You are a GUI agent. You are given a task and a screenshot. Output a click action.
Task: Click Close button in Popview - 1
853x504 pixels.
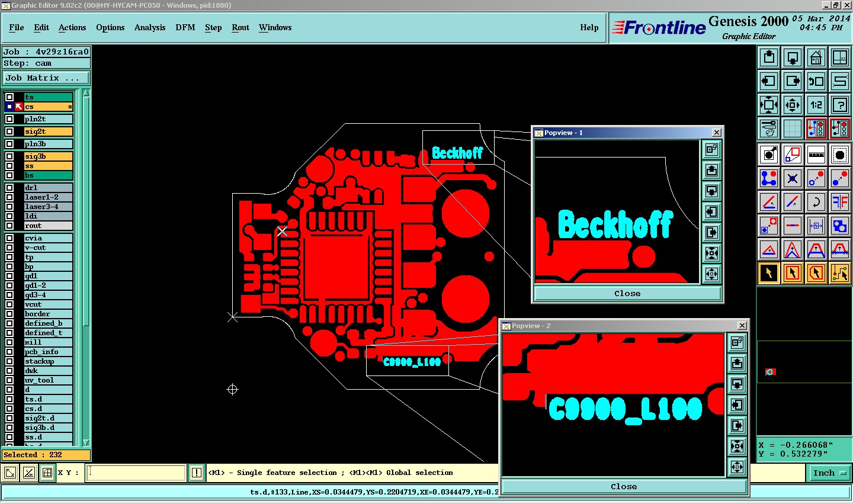coord(627,294)
